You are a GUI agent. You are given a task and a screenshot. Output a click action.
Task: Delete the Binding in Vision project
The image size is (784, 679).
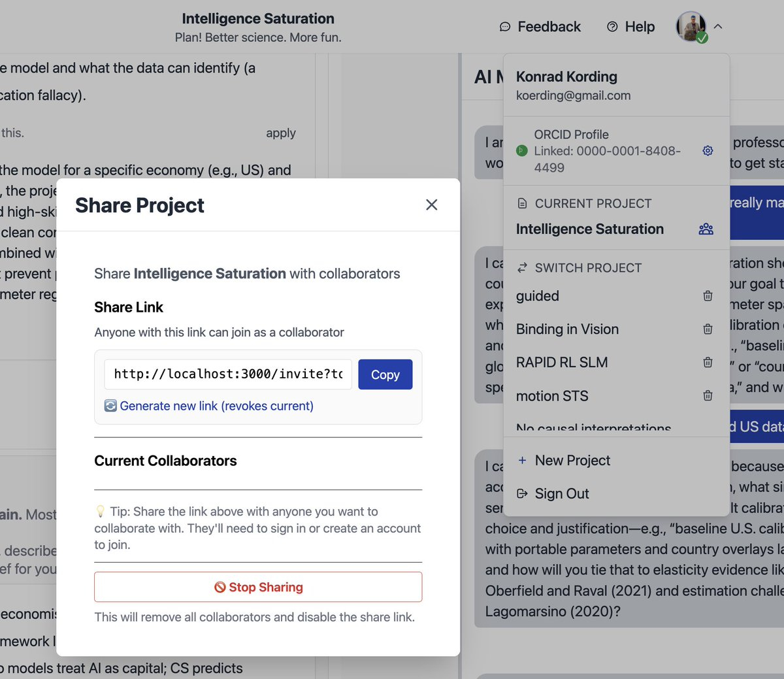coord(708,329)
